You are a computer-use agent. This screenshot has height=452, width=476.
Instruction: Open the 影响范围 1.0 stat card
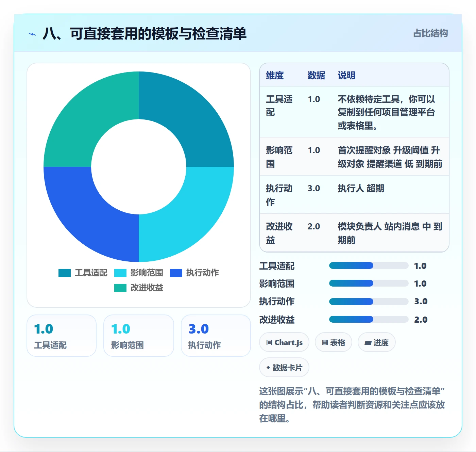[139, 336]
